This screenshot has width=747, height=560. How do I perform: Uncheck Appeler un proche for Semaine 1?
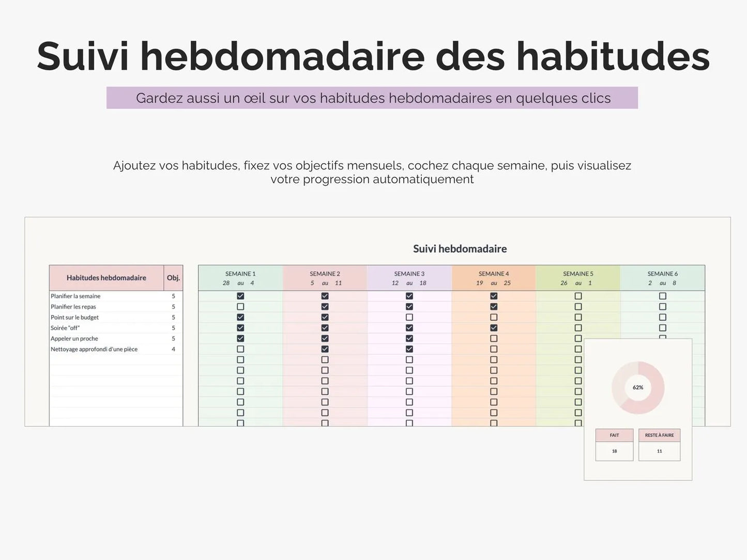coord(240,338)
